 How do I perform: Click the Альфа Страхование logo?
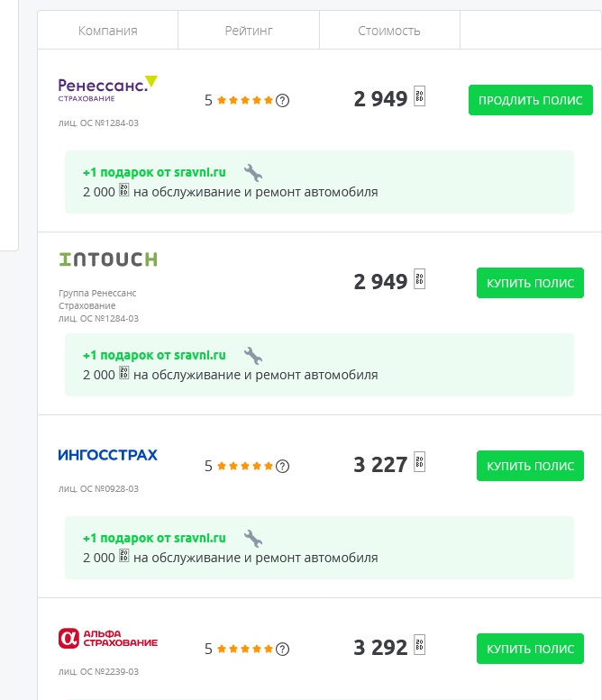click(x=107, y=639)
